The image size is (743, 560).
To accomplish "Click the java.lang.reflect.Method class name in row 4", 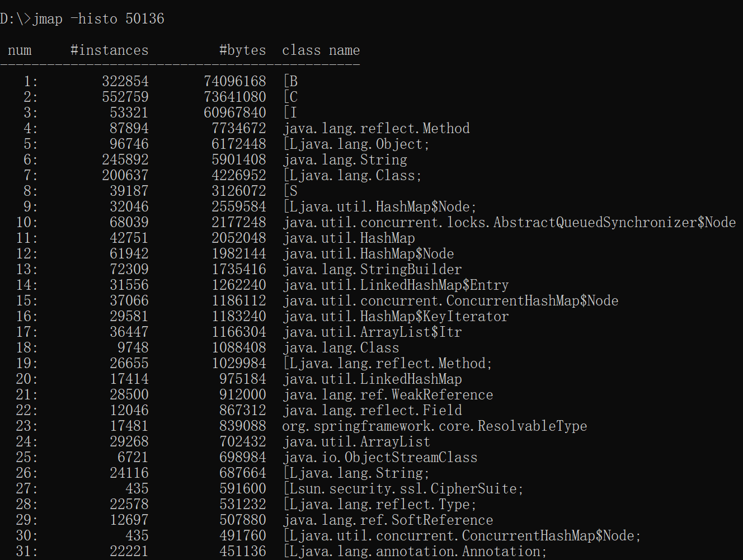I will [377, 128].
